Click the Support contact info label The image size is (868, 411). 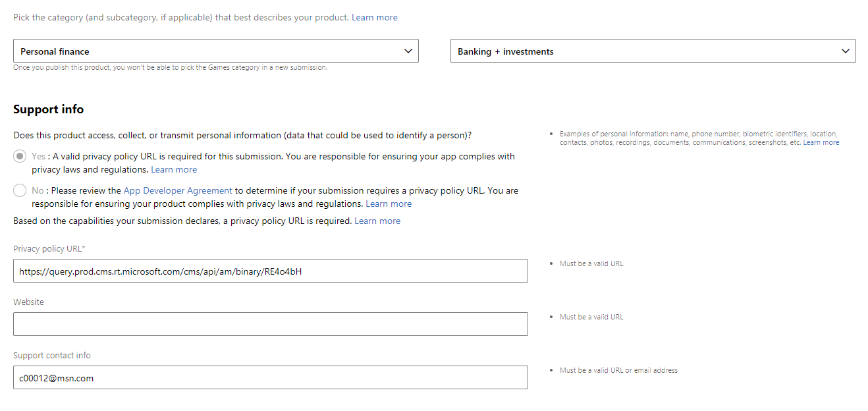[52, 356]
